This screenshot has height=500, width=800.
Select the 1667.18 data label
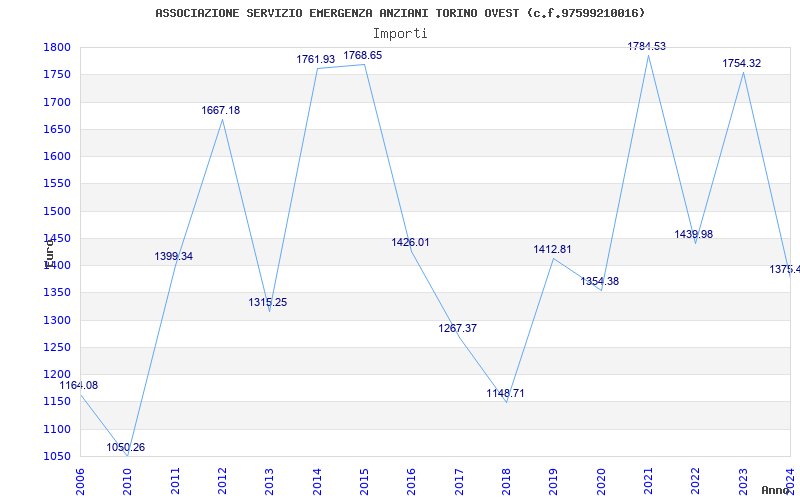click(220, 110)
